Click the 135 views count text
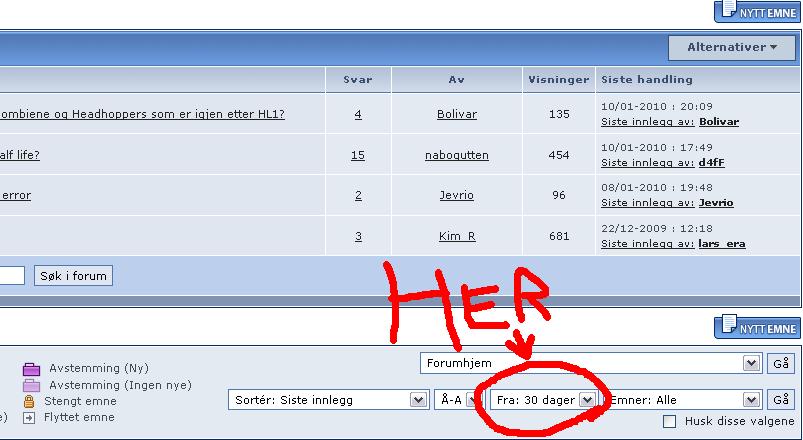This screenshot has height=440, width=803. point(559,114)
